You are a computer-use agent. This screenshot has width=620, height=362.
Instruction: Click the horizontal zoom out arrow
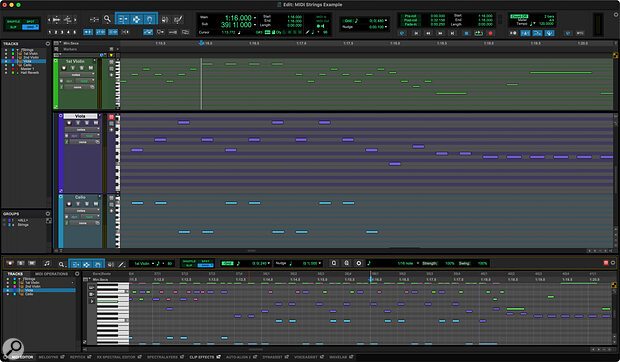tap(49, 19)
